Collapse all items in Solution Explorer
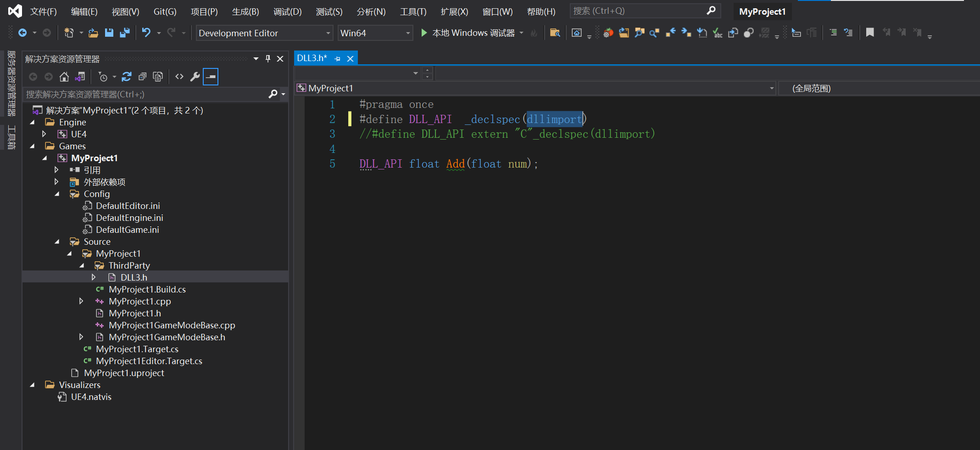The width and height of the screenshot is (980, 450). click(x=143, y=77)
